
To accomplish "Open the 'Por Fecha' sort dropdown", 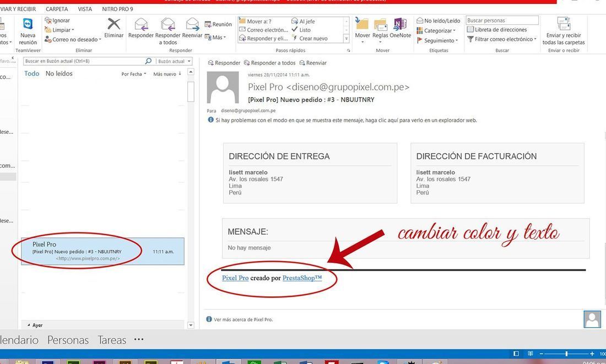I will point(134,74).
